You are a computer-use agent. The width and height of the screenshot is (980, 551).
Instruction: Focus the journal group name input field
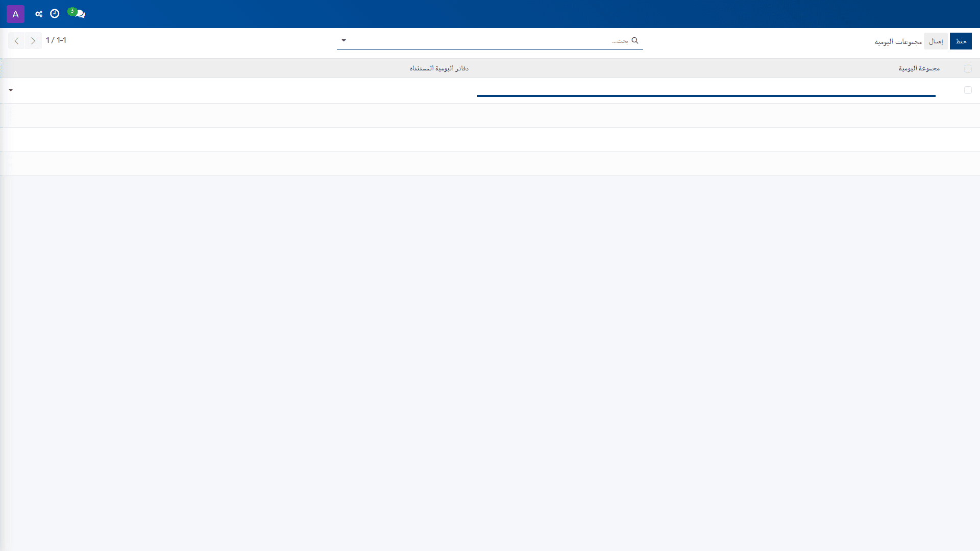tap(706, 90)
